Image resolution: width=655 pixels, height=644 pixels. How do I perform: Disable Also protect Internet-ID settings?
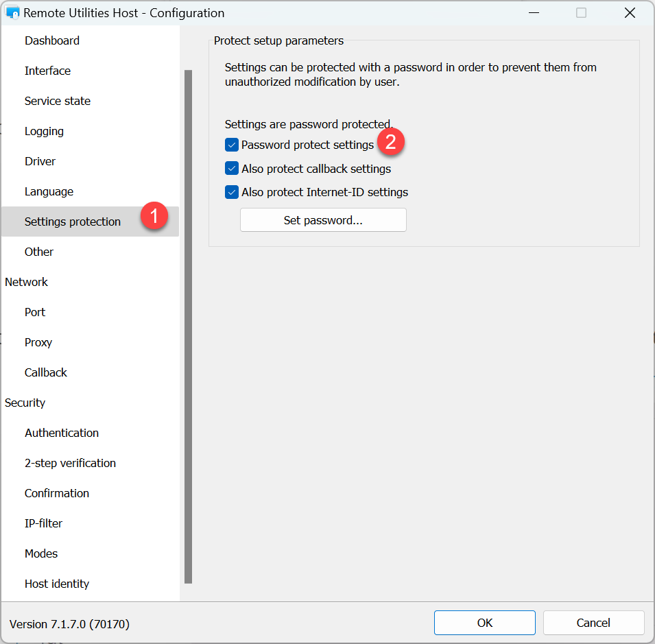pyautogui.click(x=232, y=192)
